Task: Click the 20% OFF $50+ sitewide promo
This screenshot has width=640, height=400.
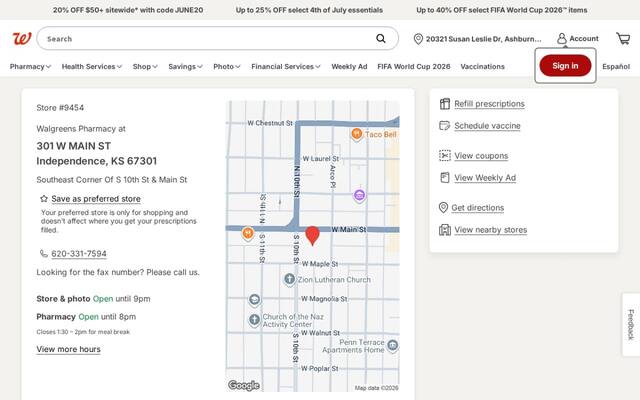Action: tap(128, 10)
